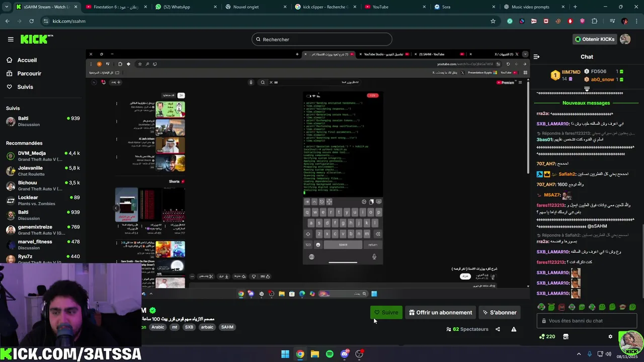
Task: Open the chat shop icon
Action: point(566,336)
